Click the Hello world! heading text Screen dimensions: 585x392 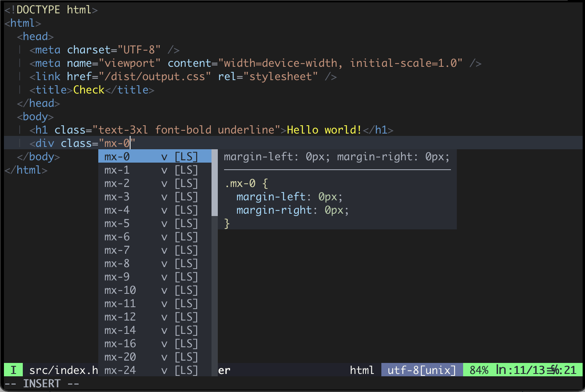point(324,130)
